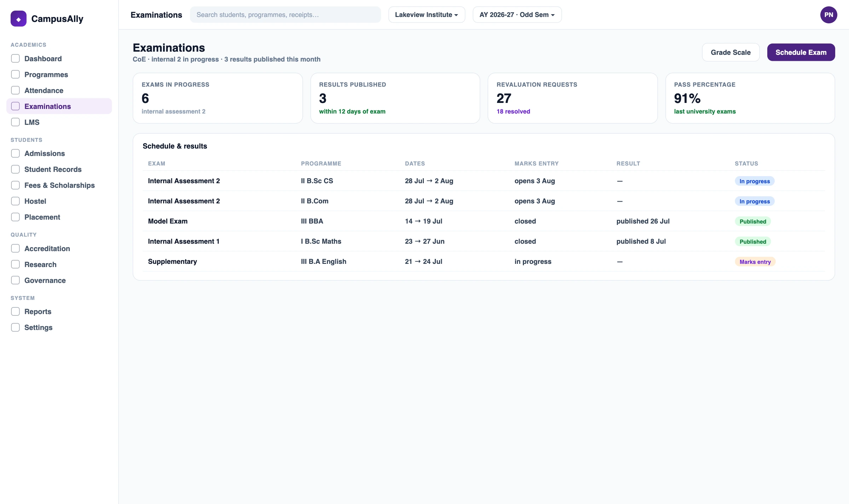The height and width of the screenshot is (504, 849).
Task: Click Internal Assessment 1 exam name
Action: click(184, 241)
